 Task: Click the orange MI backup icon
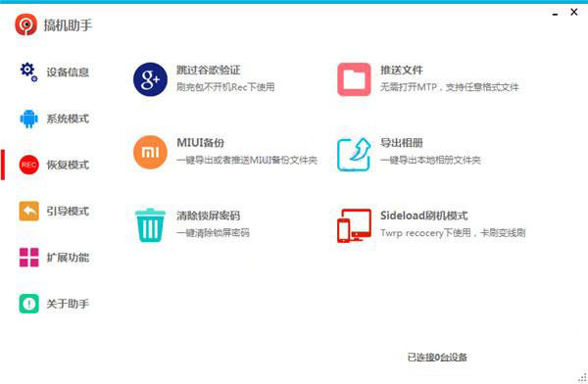coord(150,152)
